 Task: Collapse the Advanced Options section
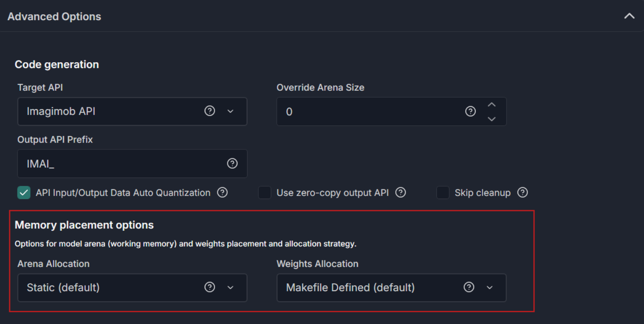[630, 16]
